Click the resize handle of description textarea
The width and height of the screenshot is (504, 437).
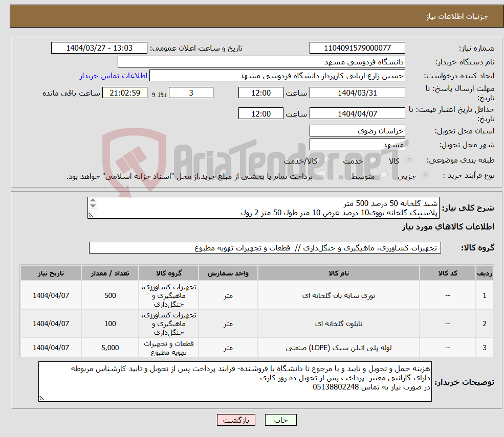(91, 216)
